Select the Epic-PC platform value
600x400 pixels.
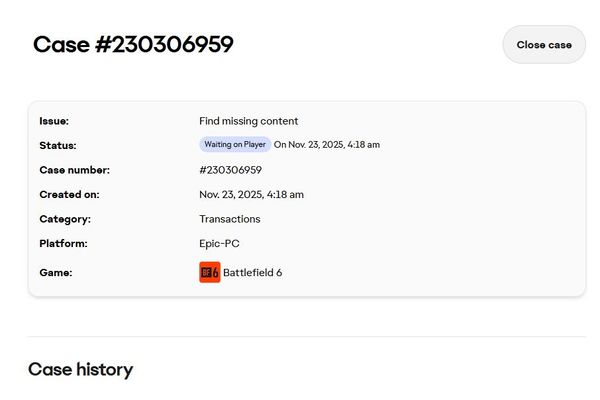(219, 243)
